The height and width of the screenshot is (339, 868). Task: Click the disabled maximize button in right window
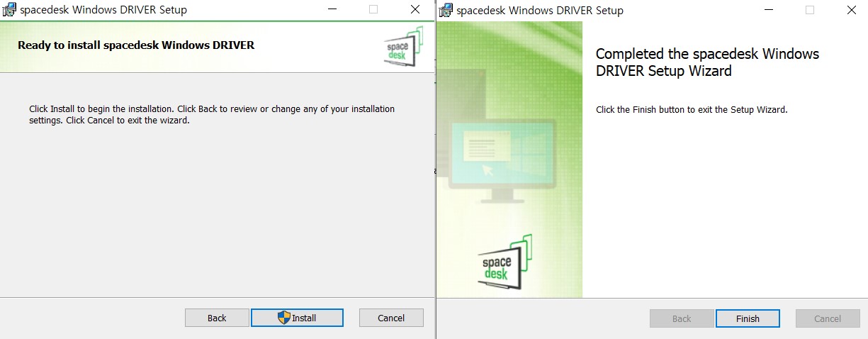[810, 11]
